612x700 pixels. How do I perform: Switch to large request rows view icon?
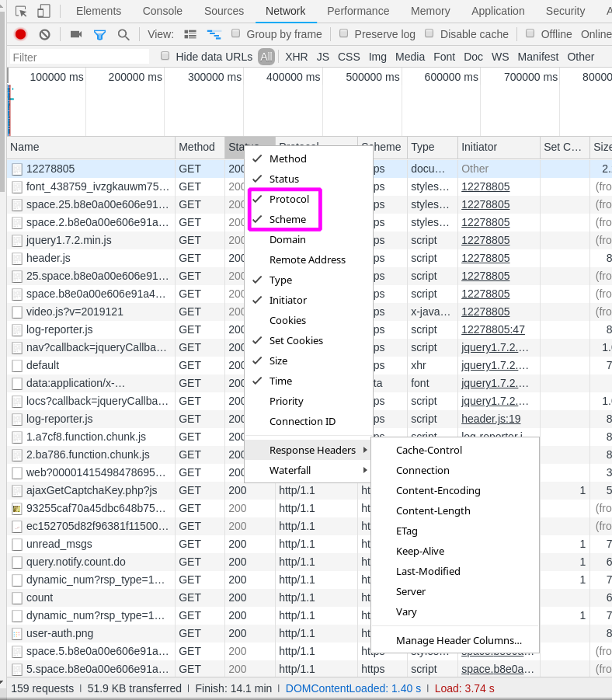pos(190,34)
